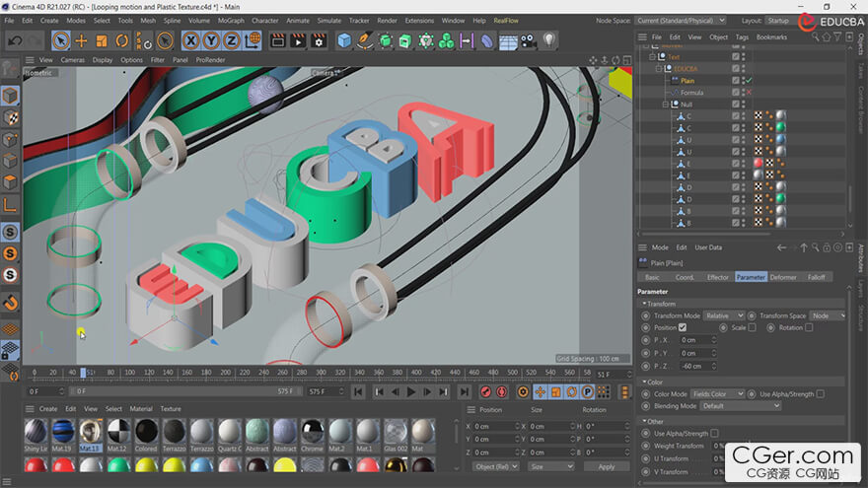The height and width of the screenshot is (488, 868).
Task: Select the Spline Pen tool icon
Action: (x=364, y=41)
